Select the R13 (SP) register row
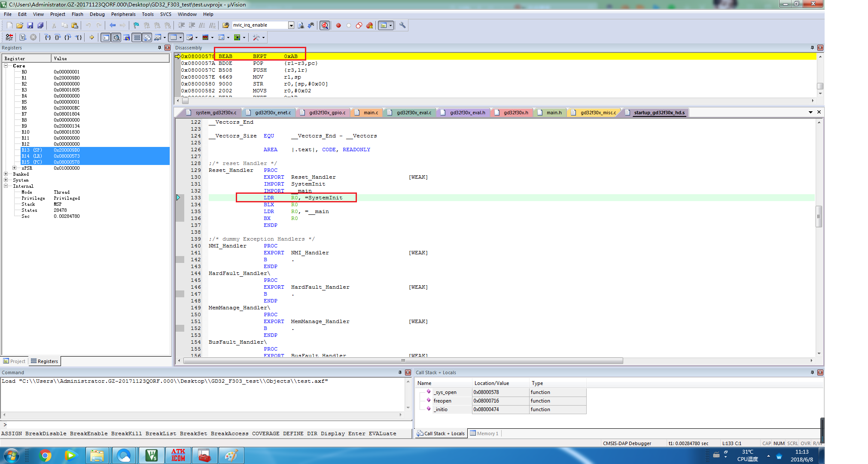This screenshot has width=868, height=464. tap(95, 150)
